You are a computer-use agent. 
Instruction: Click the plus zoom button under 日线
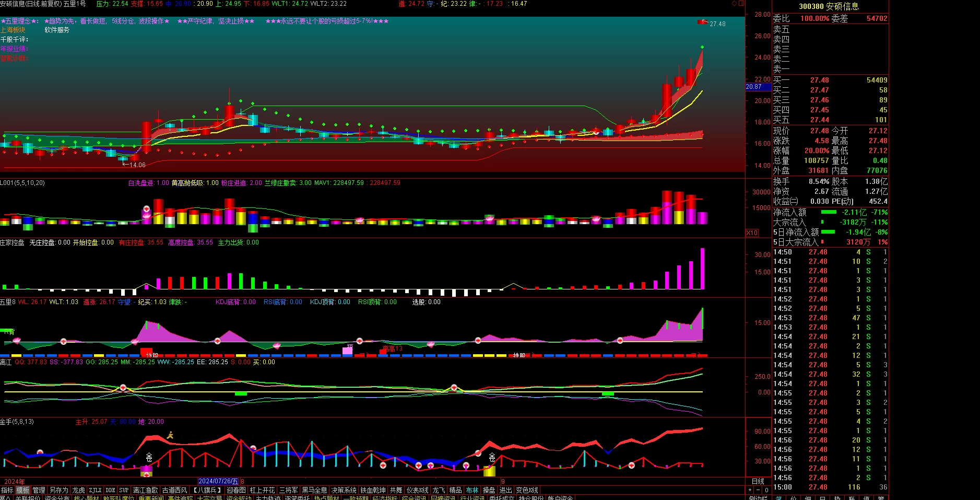coord(750,490)
